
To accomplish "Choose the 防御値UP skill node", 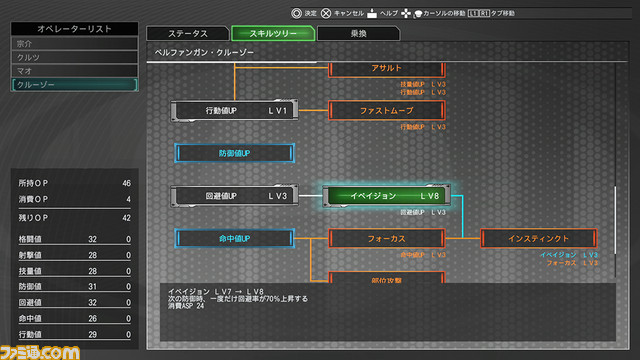I will (234, 153).
